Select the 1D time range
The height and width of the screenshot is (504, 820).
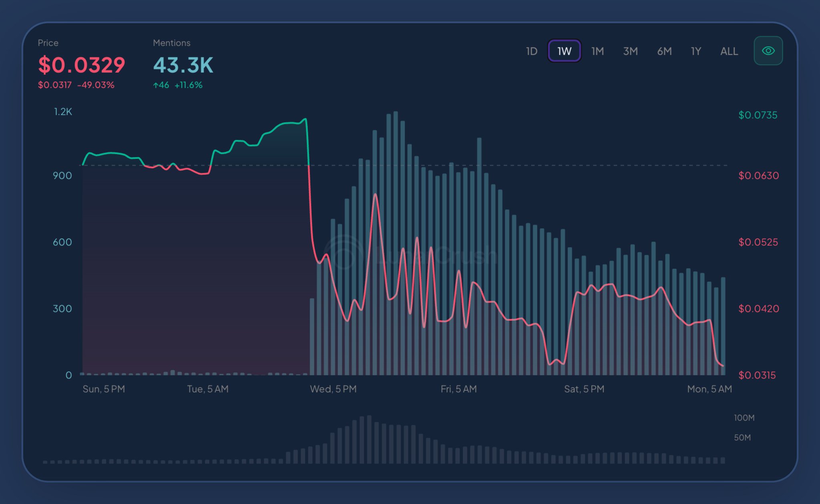531,51
